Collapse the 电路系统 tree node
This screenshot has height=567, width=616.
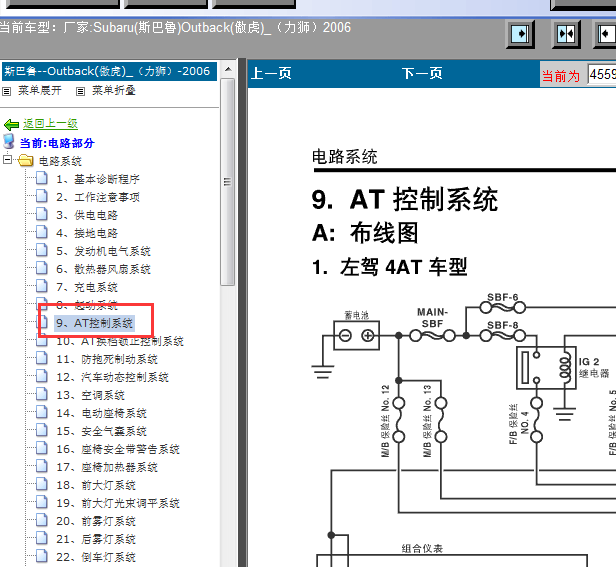pyautogui.click(x=7, y=160)
